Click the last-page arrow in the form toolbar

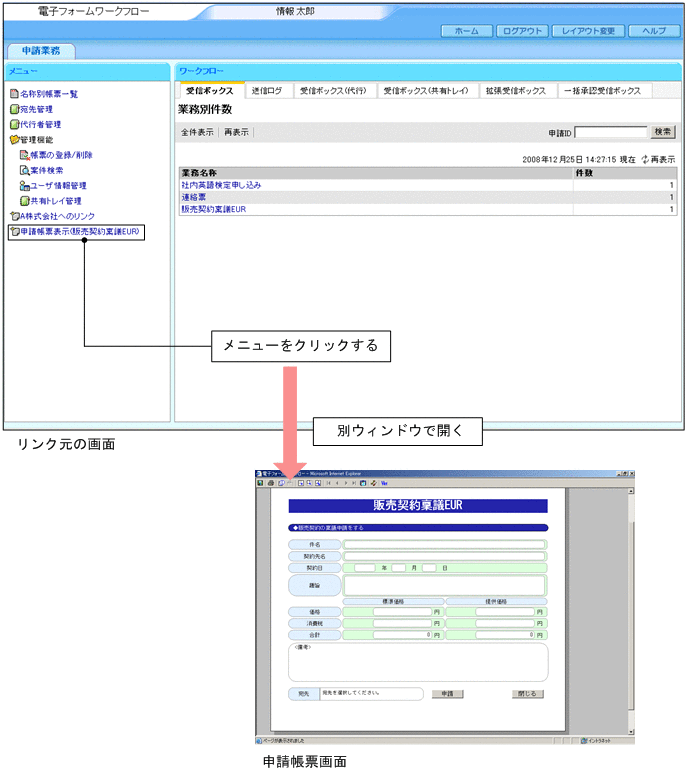coord(354,483)
